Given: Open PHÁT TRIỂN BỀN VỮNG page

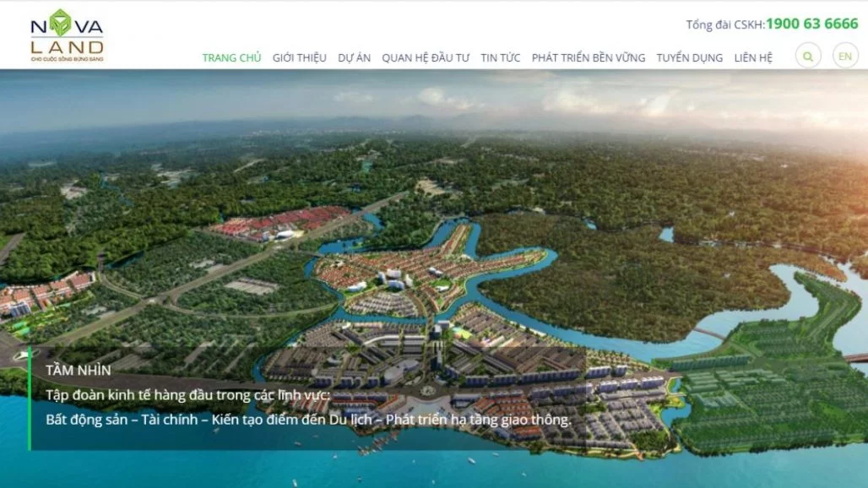Looking at the screenshot, I should coord(589,57).
